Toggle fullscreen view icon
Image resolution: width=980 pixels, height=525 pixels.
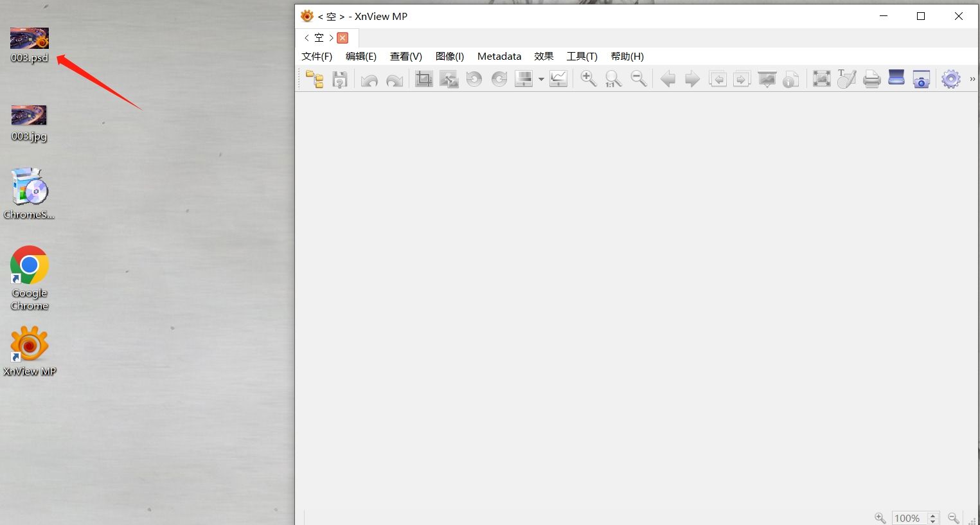point(821,79)
